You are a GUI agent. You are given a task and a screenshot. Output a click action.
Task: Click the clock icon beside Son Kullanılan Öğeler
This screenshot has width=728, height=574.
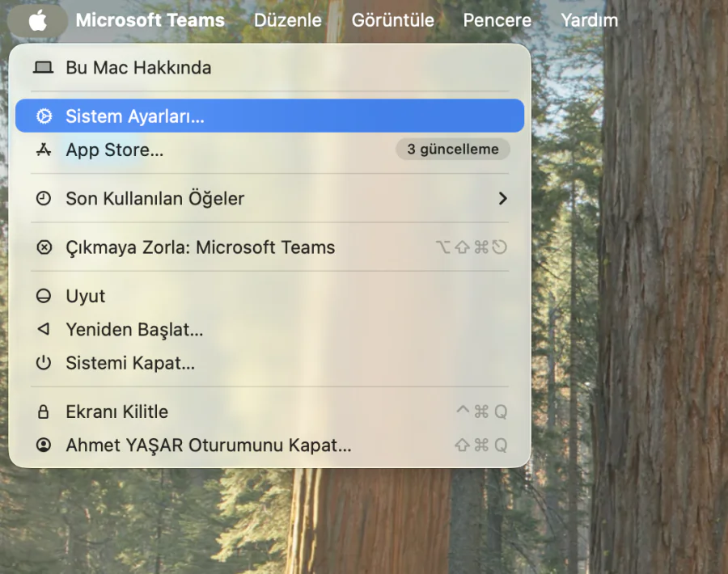[43, 198]
